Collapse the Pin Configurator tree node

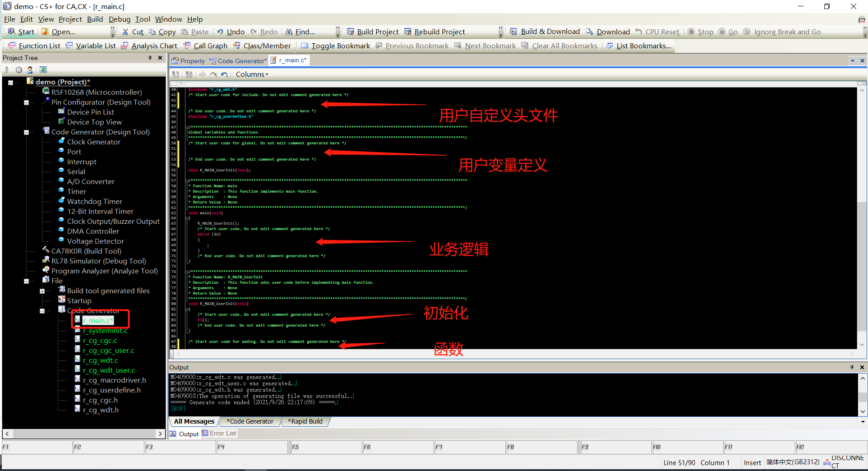point(26,102)
